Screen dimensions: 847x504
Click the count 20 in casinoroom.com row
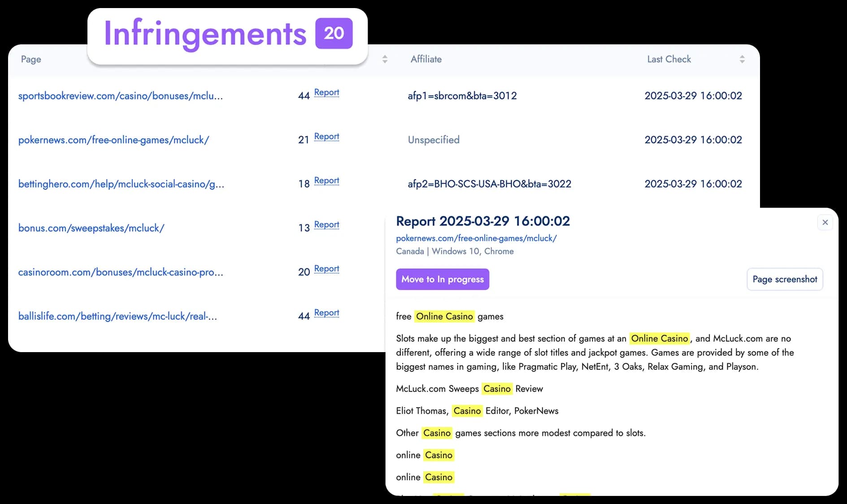click(x=304, y=272)
